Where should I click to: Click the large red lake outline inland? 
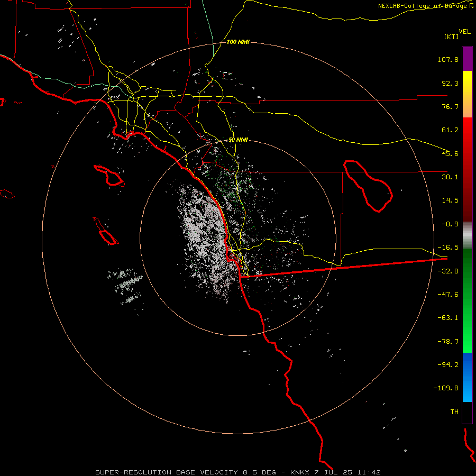coord(368,186)
